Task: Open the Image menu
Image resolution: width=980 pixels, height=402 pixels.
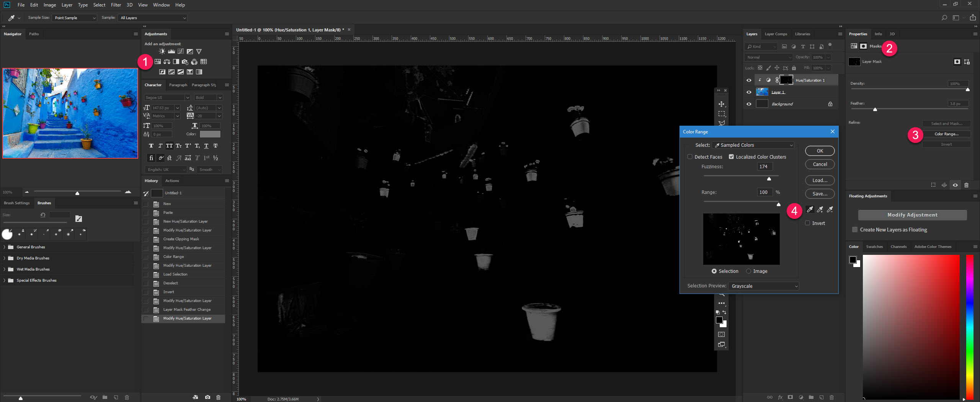Action: pos(50,5)
